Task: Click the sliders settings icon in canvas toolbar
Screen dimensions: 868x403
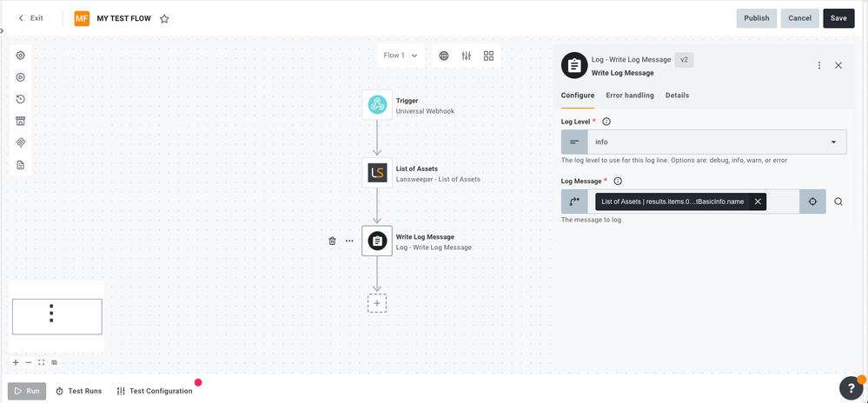Action: pos(467,56)
